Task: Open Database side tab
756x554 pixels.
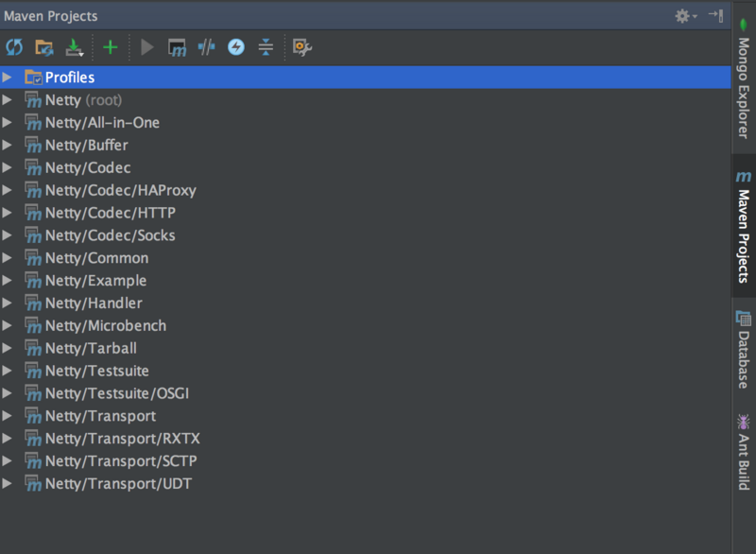Action: point(744,350)
